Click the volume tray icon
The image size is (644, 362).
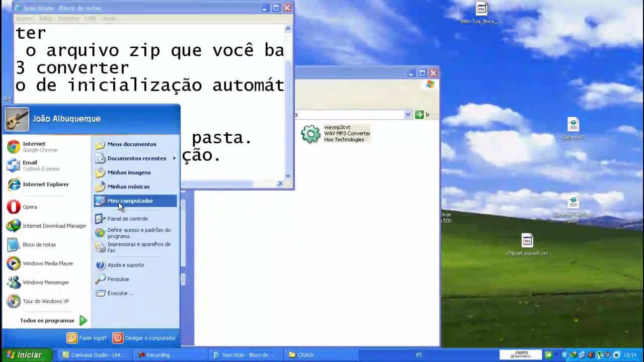(x=590, y=355)
